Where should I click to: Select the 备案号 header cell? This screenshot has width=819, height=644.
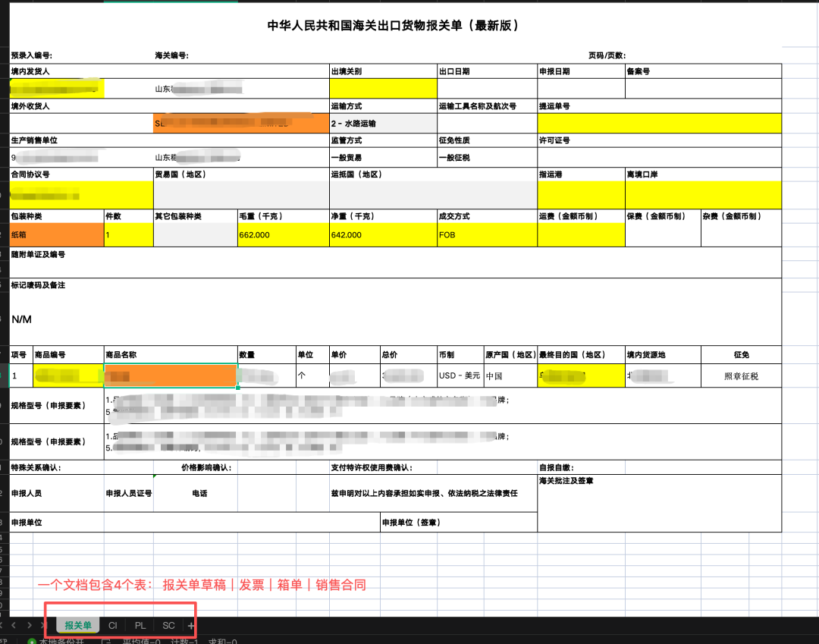[x=704, y=71]
